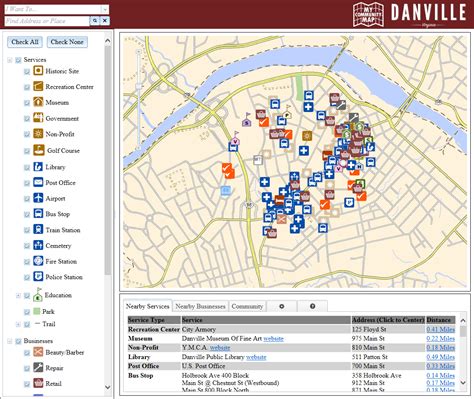The width and height of the screenshot is (474, 399).
Task: Click the Historic Site legend icon
Action: point(38,71)
